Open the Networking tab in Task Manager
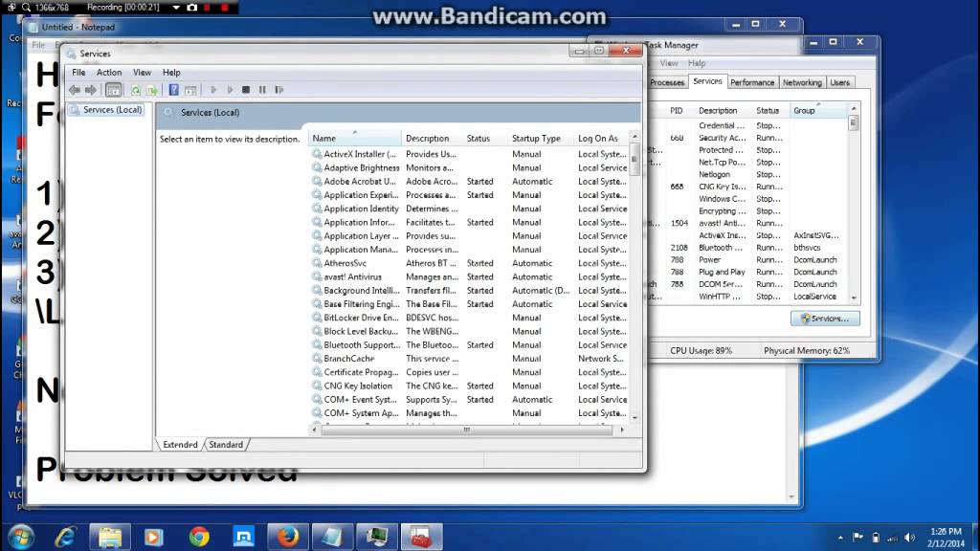The width and height of the screenshot is (980, 551). [x=802, y=82]
